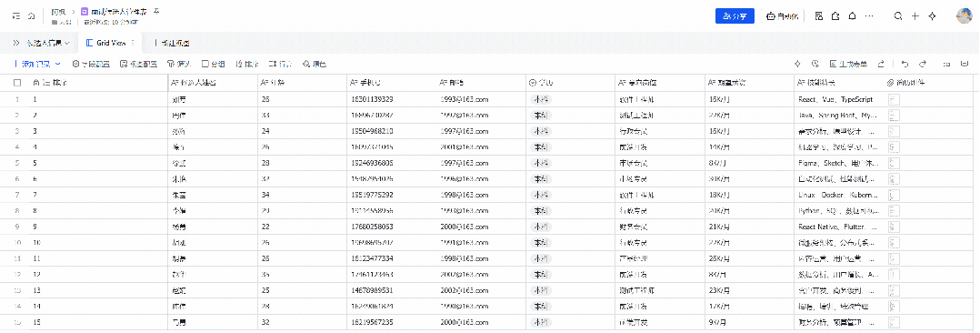
Task: Click the phone number column header
Action: tap(391, 83)
